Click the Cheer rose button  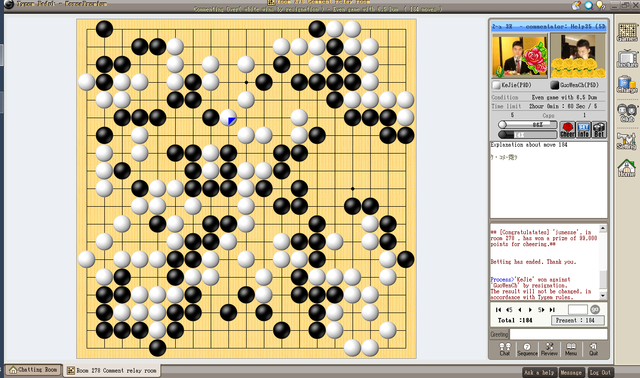click(567, 130)
